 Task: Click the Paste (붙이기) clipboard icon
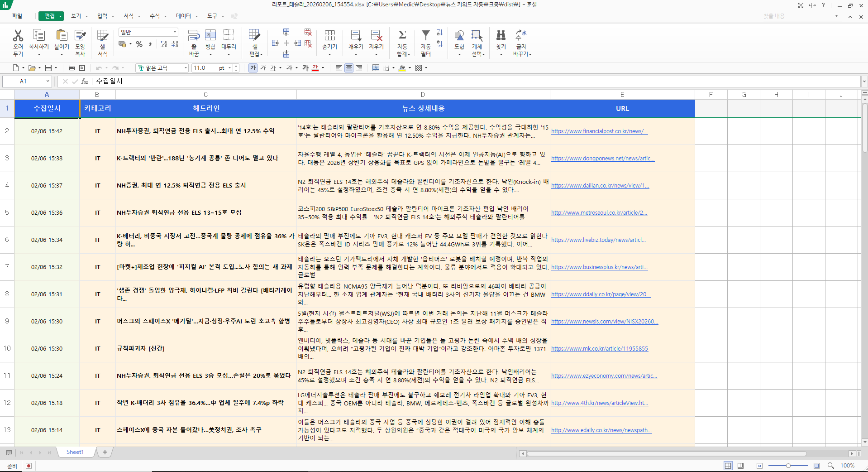62,35
